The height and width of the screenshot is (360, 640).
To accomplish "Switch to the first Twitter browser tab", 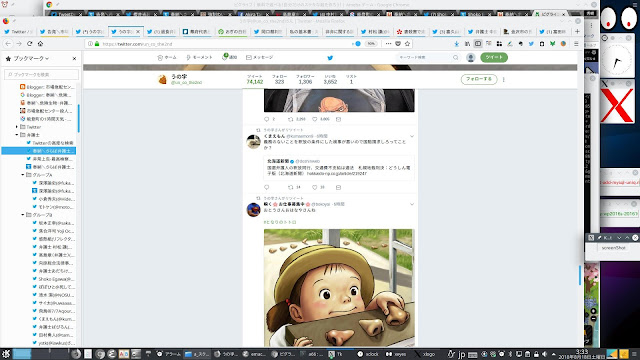I will click(x=18, y=31).
